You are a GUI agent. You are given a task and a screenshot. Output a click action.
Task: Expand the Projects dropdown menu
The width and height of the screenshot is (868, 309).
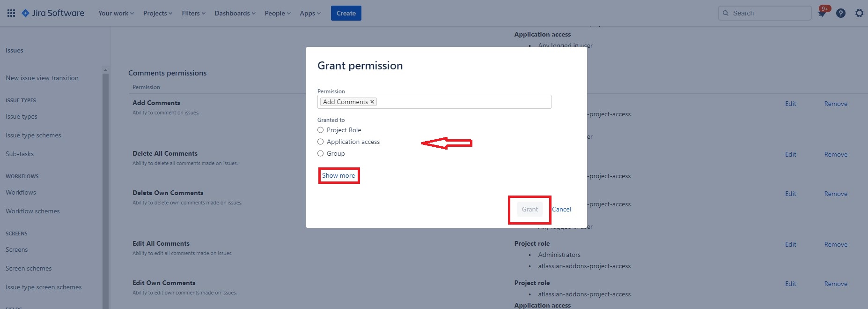coord(158,13)
